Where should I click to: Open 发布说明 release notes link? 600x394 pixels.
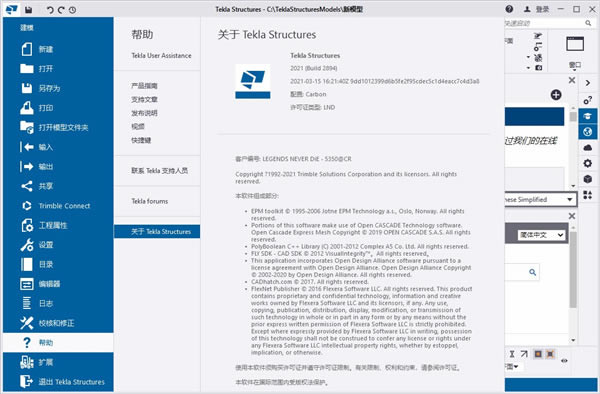[144, 113]
